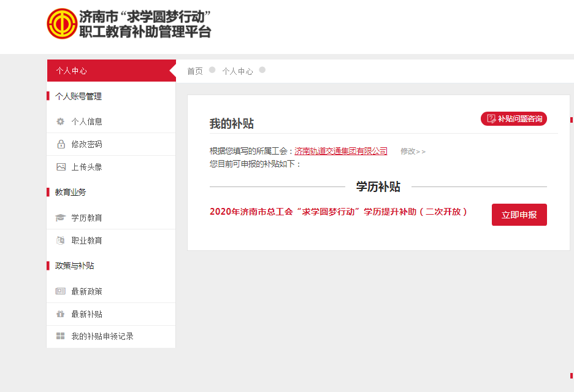Open the 2020年学历提升补助 subsidy title
The image size is (574, 392).
point(339,212)
